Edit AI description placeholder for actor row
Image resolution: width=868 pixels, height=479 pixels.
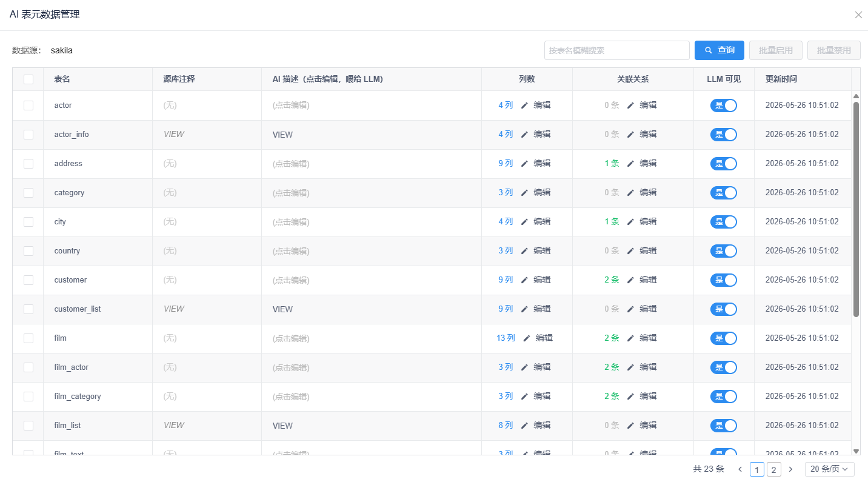291,106
